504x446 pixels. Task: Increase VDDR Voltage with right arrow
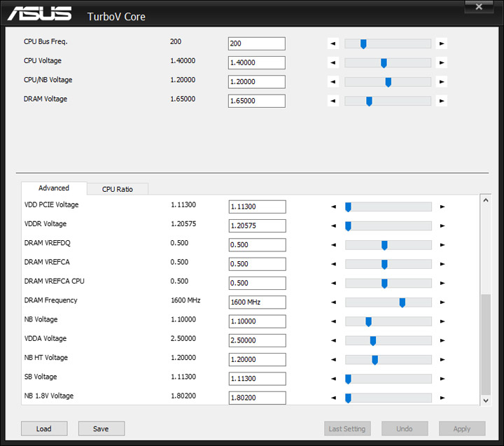(442, 225)
